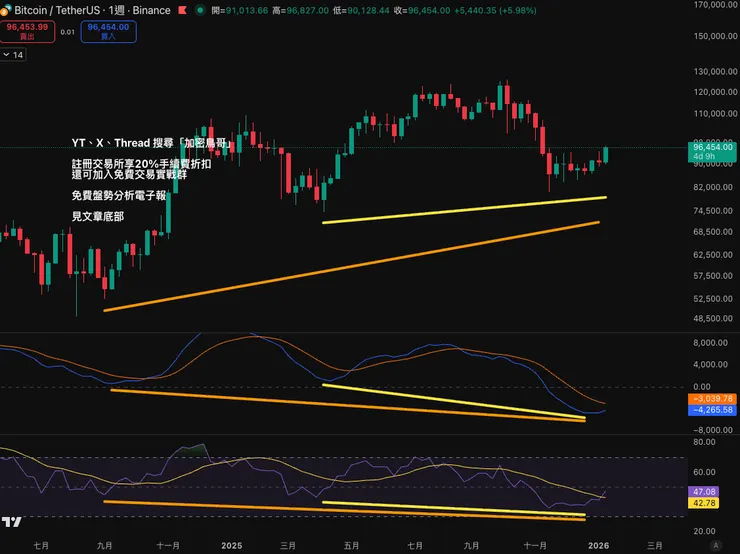Image resolution: width=740 pixels, height=554 pixels.
Task: Click the 0.01 spread value
Action: (x=67, y=32)
